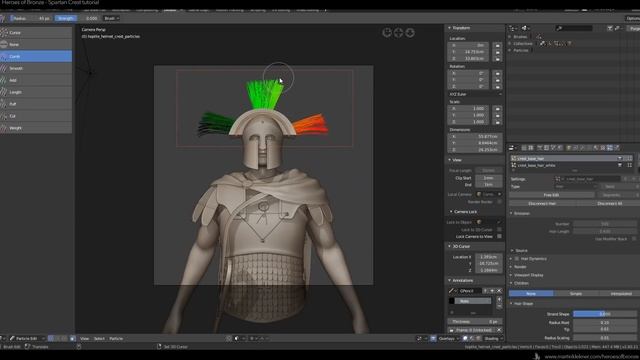This screenshot has height=360, width=640.
Task: Enable the Lock Camera to View checkbox
Action: (499, 236)
